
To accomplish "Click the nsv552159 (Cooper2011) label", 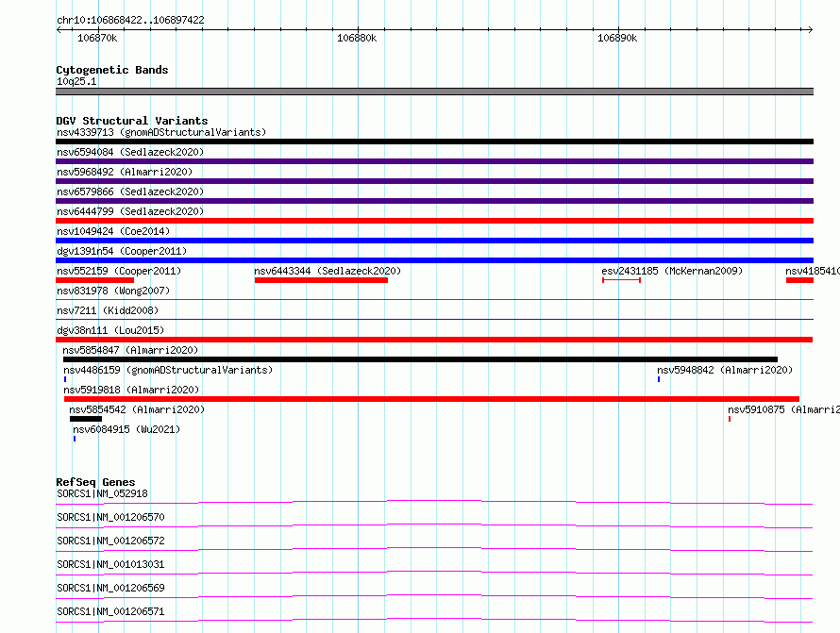I will [119, 271].
